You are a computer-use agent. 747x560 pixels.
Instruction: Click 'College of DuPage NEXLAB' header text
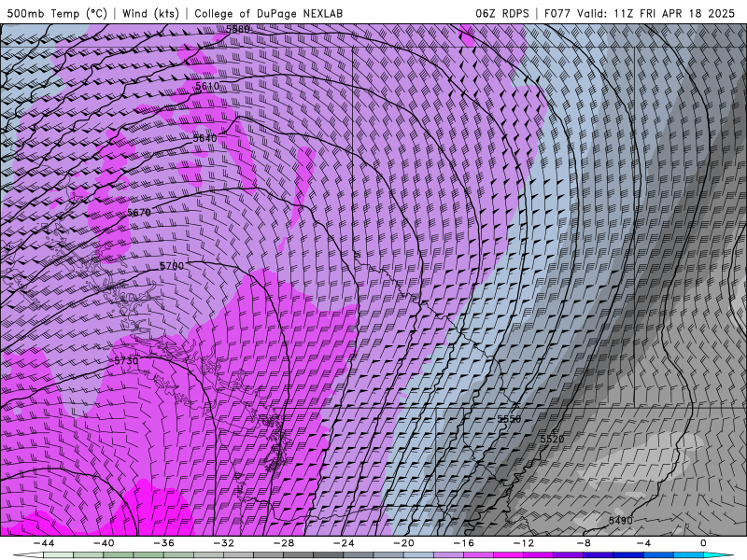point(268,13)
